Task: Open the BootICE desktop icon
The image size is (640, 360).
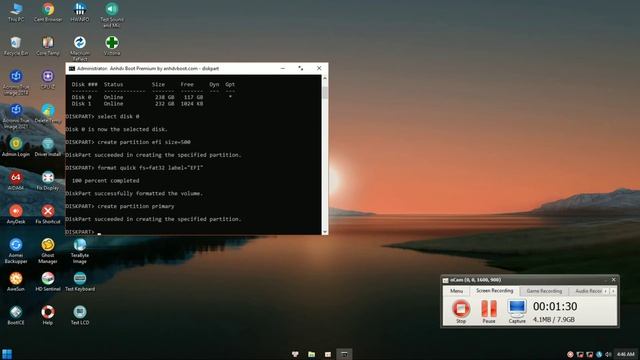Action: coord(16,315)
